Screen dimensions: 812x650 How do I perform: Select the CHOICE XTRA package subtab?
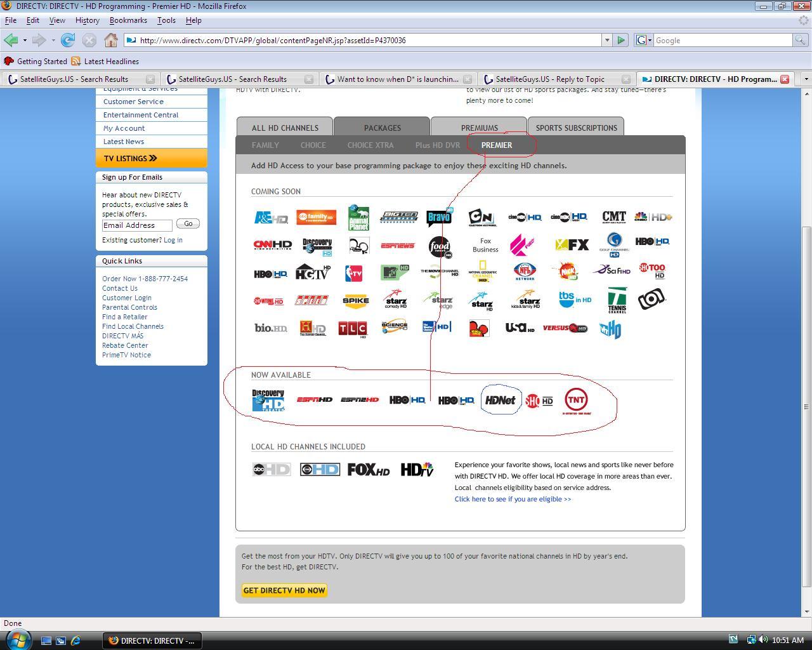[x=370, y=145]
